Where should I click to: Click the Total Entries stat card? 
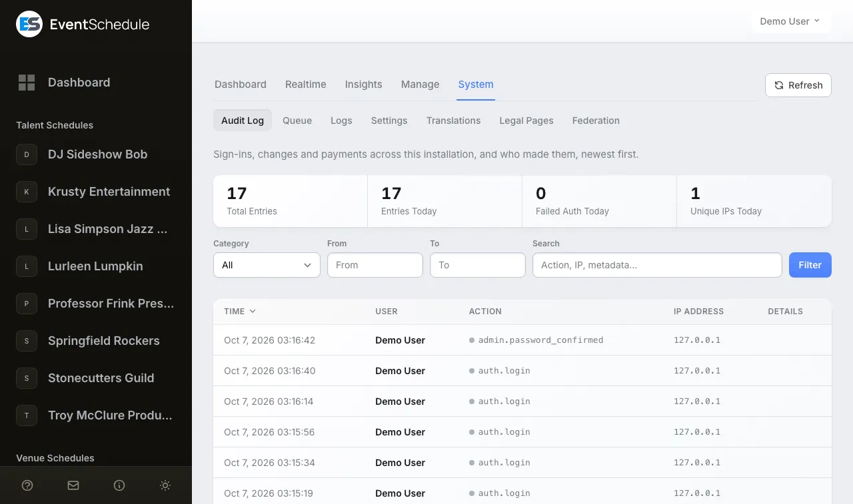[x=291, y=201]
